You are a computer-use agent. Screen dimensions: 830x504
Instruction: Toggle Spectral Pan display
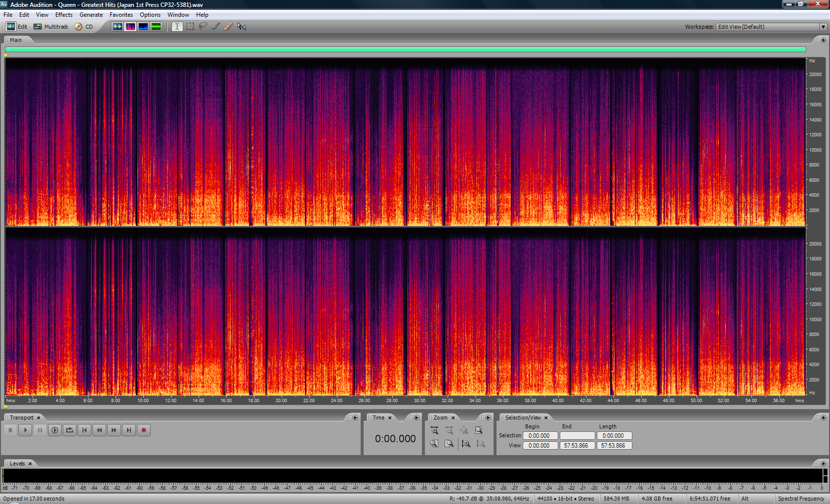[x=143, y=26]
